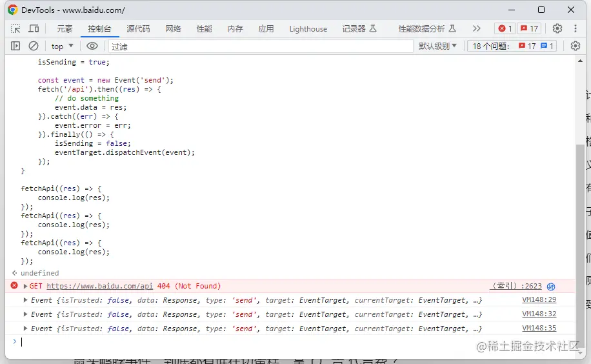Click the console scrollbar up arrow
Viewport: 591px width, 364px height.
click(580, 61)
